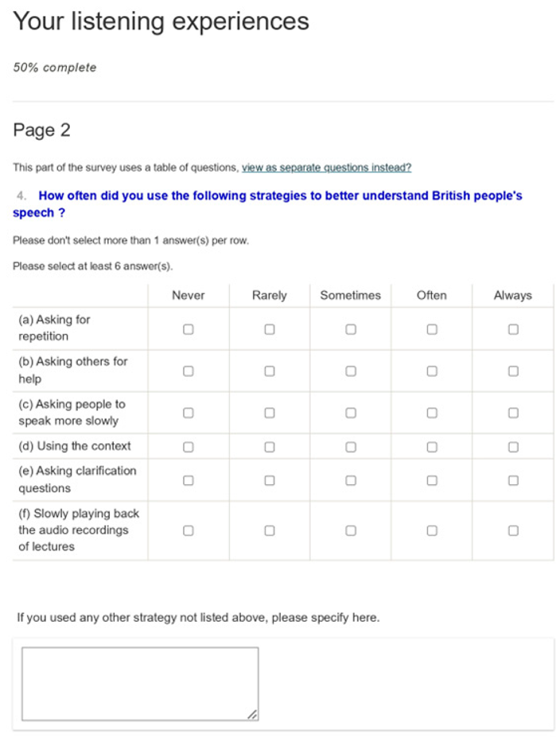
Task: Check 'Never' for Asking for repetition
Action: click(x=189, y=328)
